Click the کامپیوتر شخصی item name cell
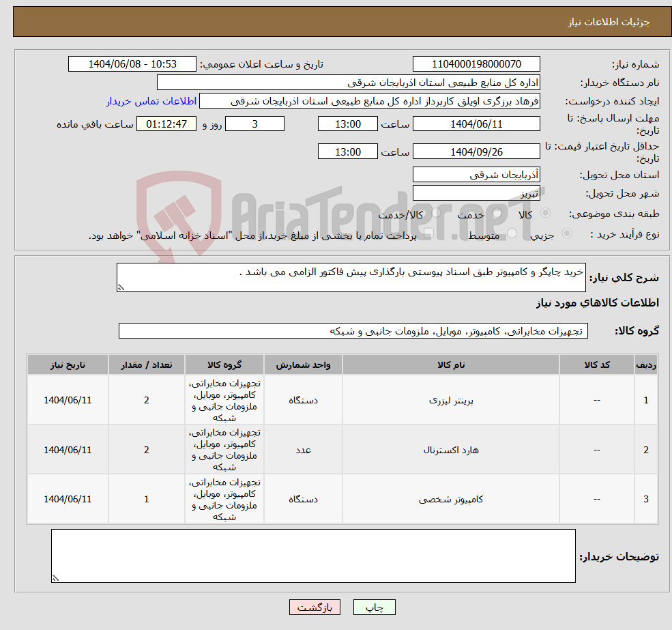The image size is (672, 630). coord(451,499)
